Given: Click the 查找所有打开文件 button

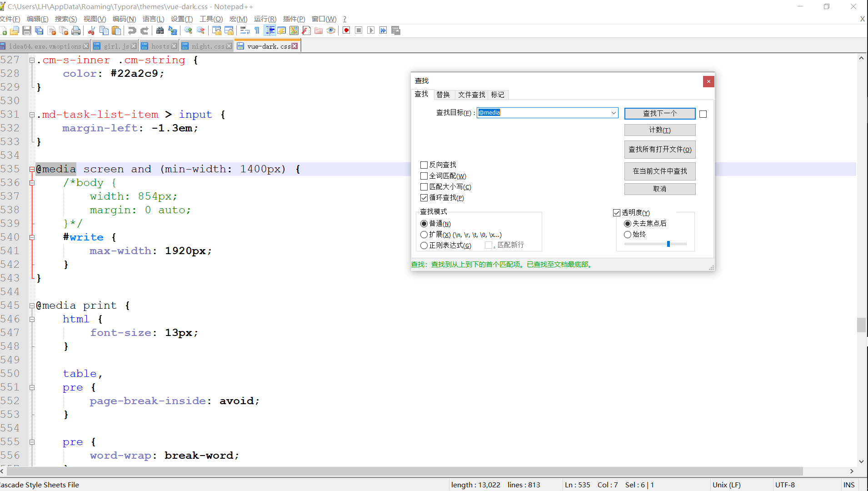Looking at the screenshot, I should pos(660,150).
